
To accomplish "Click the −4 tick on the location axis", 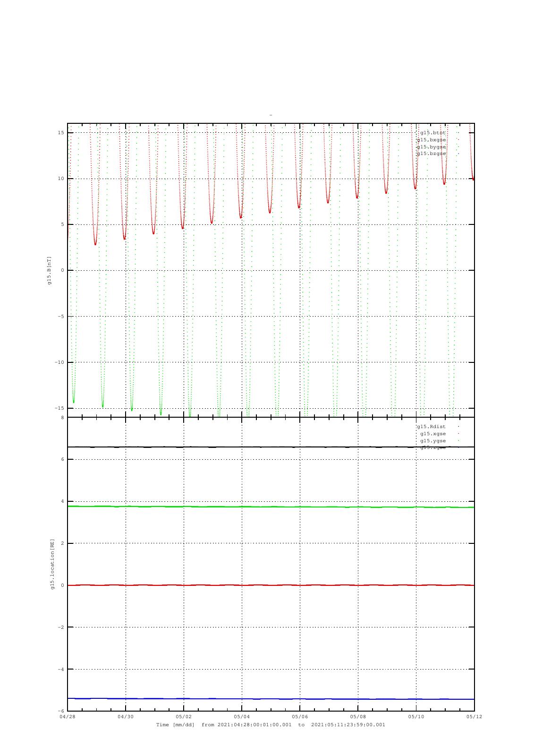I will click(61, 670).
